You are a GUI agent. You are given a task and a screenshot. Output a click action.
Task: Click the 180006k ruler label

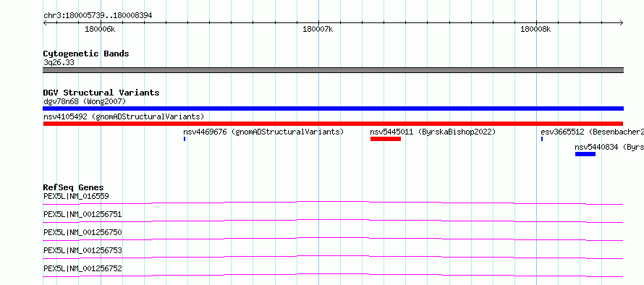100,30
